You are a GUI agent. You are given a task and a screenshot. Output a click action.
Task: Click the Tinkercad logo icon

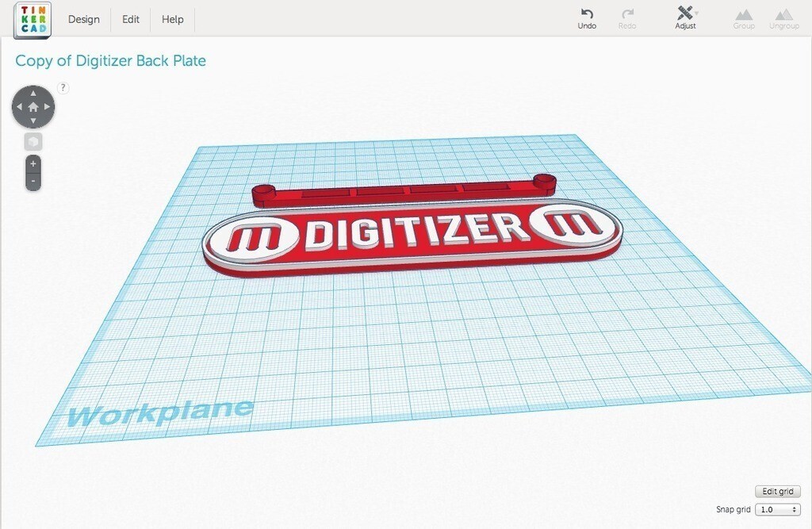point(33,20)
